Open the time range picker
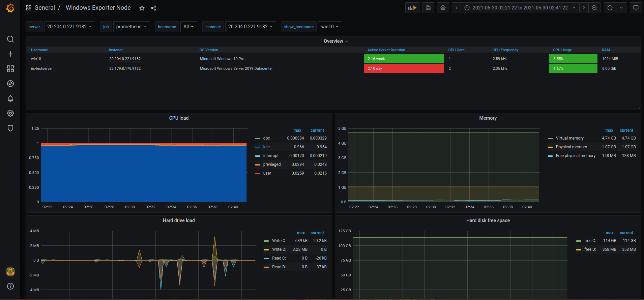The height and width of the screenshot is (300, 644). coord(520,8)
